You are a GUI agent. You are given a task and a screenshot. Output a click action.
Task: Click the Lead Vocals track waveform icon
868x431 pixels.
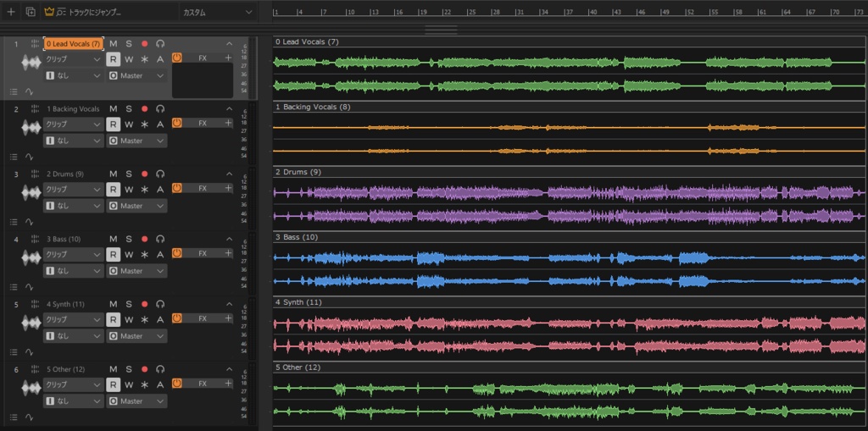click(31, 63)
